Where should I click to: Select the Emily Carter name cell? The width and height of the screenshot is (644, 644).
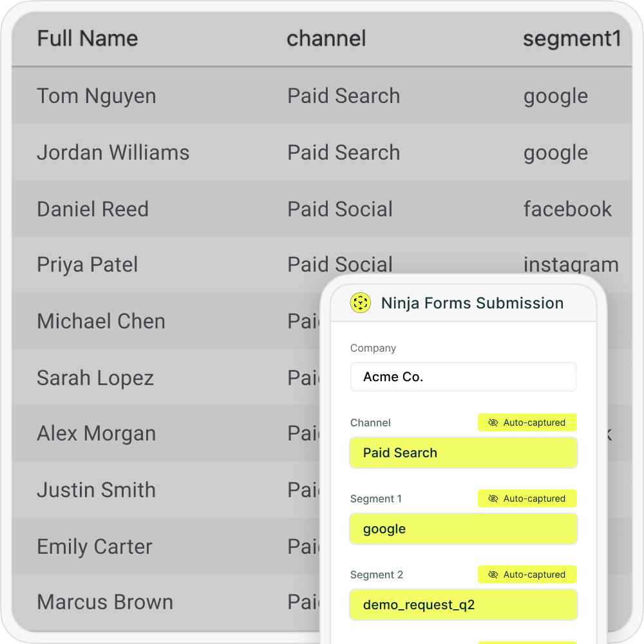click(95, 546)
